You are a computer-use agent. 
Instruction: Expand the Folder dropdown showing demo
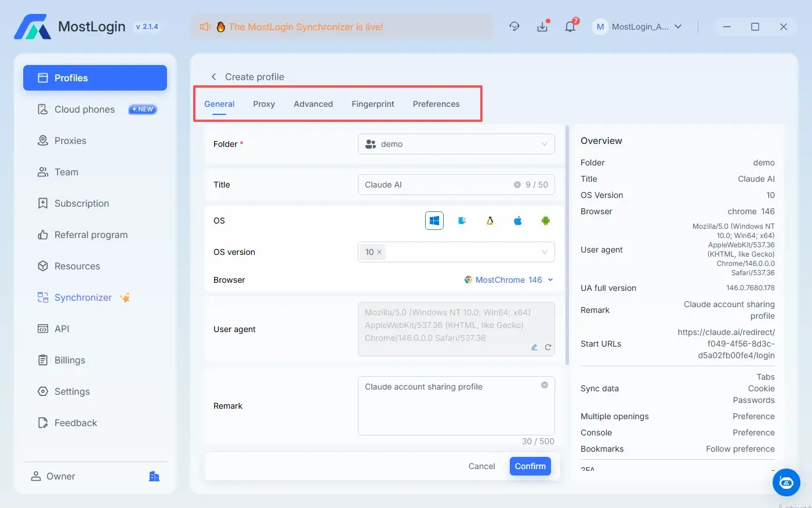click(x=456, y=144)
